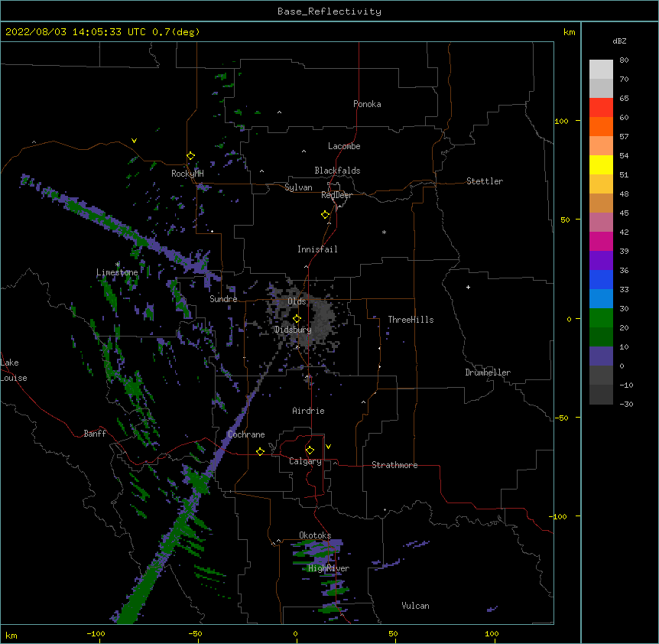Click the yellow diamond marker below Cochrane label

click(260, 451)
